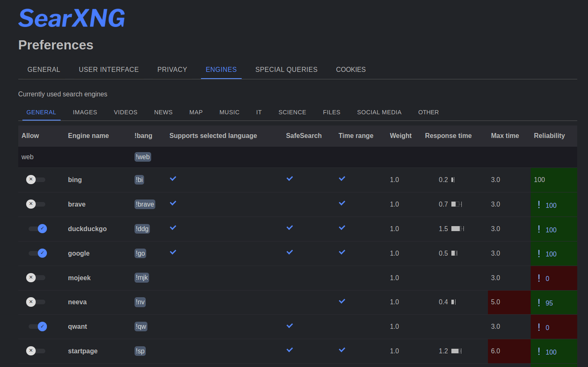Image resolution: width=588 pixels, height=367 pixels.
Task: Click the mojeek engine name
Action: (x=79, y=278)
